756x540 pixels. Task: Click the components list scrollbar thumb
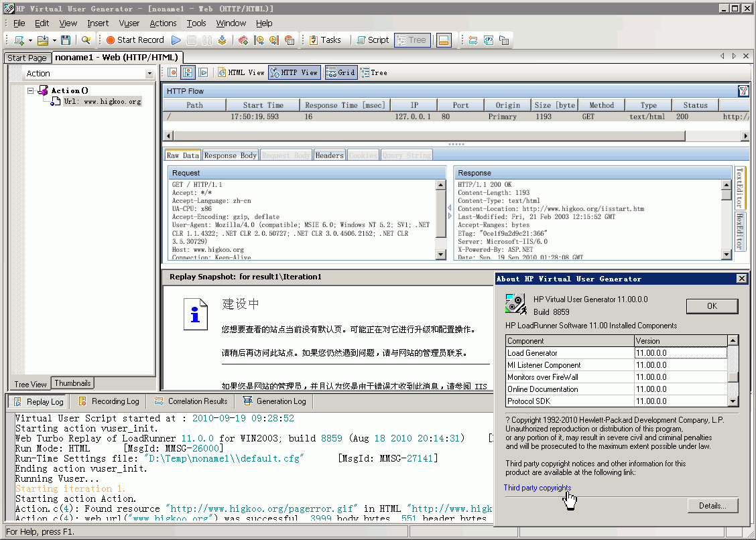pyautogui.click(x=733, y=377)
